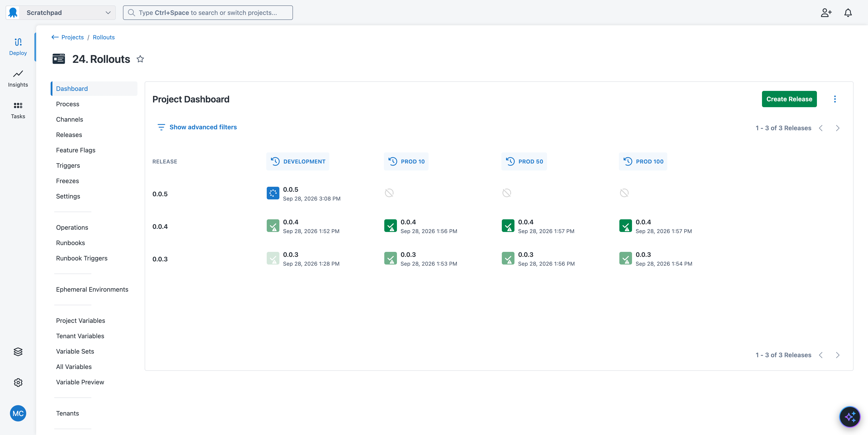Click the back arrow beside Projects breadcrumb

tap(55, 37)
